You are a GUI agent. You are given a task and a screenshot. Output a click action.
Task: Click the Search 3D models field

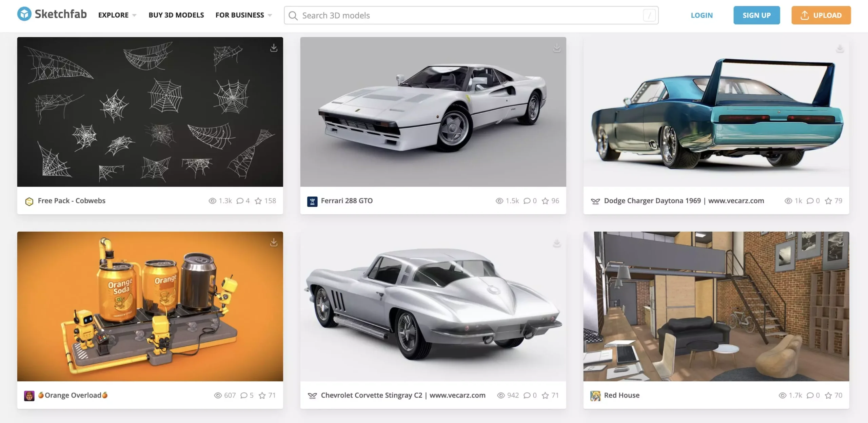pos(471,15)
